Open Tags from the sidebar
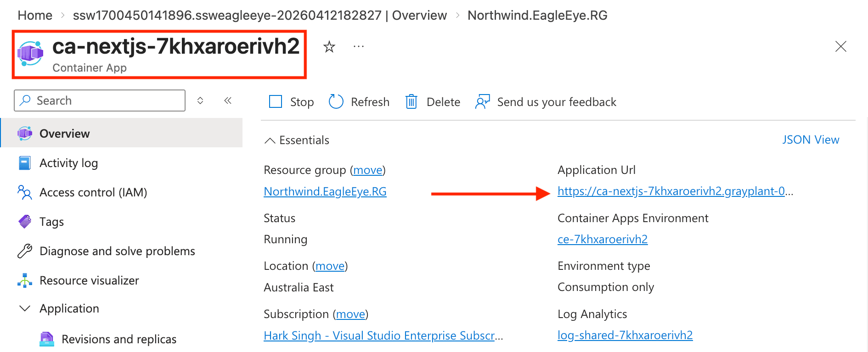 51,222
